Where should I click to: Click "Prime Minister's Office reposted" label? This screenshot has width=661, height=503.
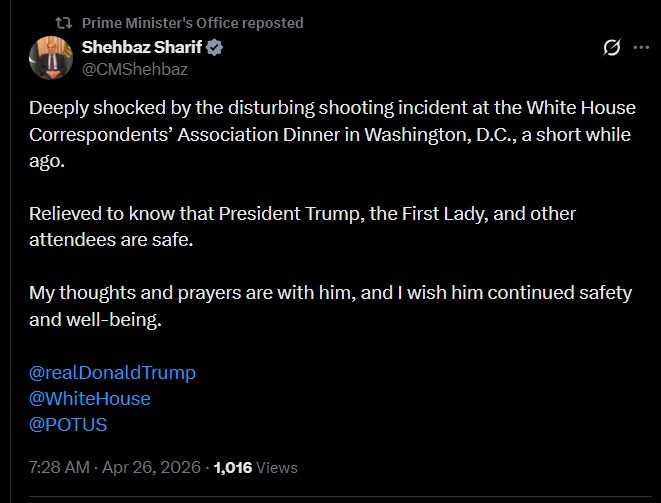coord(192,23)
